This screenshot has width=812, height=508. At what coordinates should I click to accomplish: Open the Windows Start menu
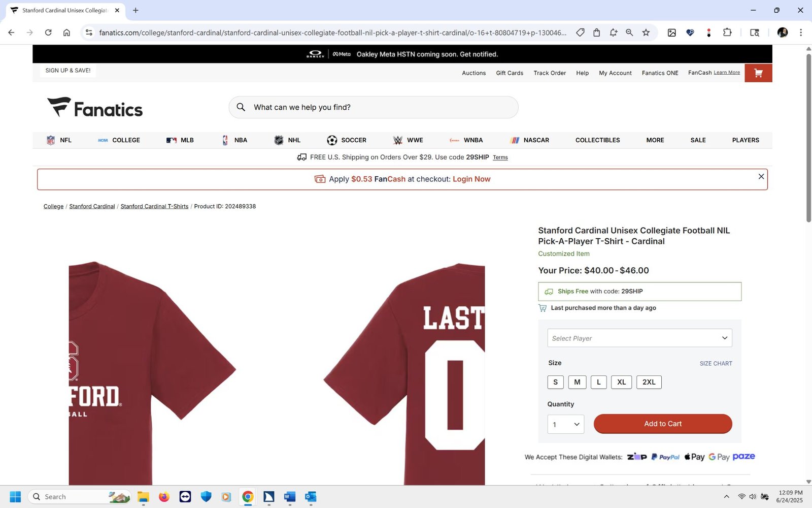[15, 496]
